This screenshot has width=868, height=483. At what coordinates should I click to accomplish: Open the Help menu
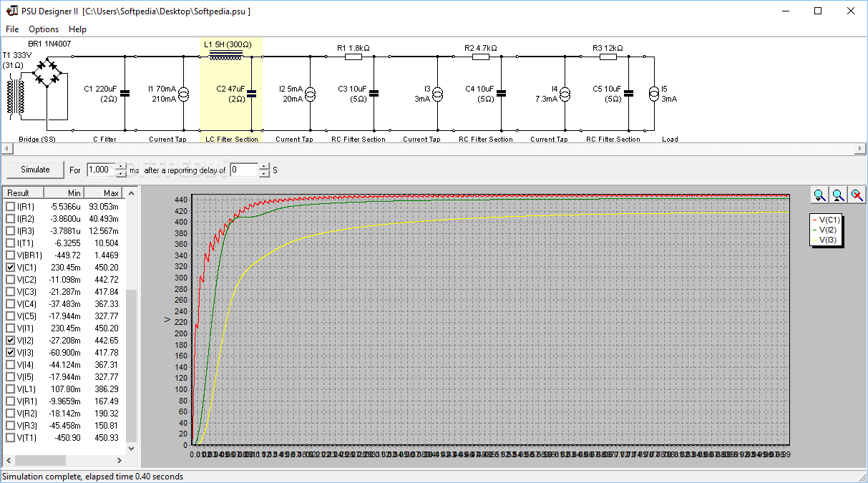click(77, 29)
